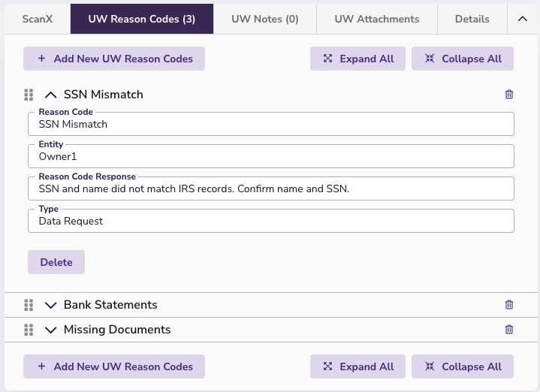Collapse the SSN Mismatch section
Image resolution: width=540 pixels, height=392 pixels.
tap(50, 95)
